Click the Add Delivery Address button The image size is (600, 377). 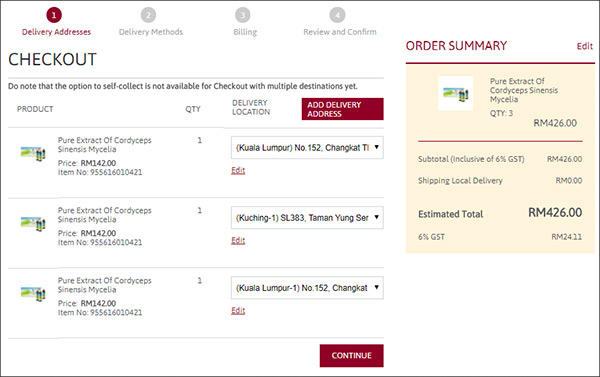342,109
